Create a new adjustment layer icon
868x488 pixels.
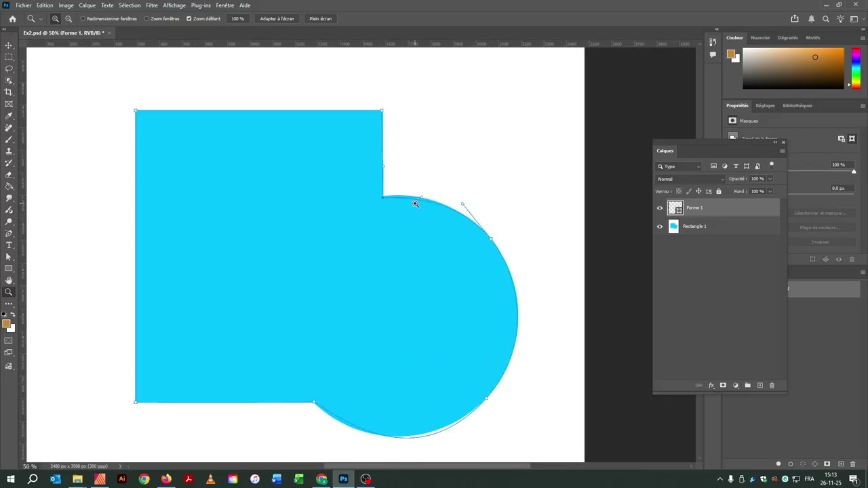pyautogui.click(x=736, y=385)
